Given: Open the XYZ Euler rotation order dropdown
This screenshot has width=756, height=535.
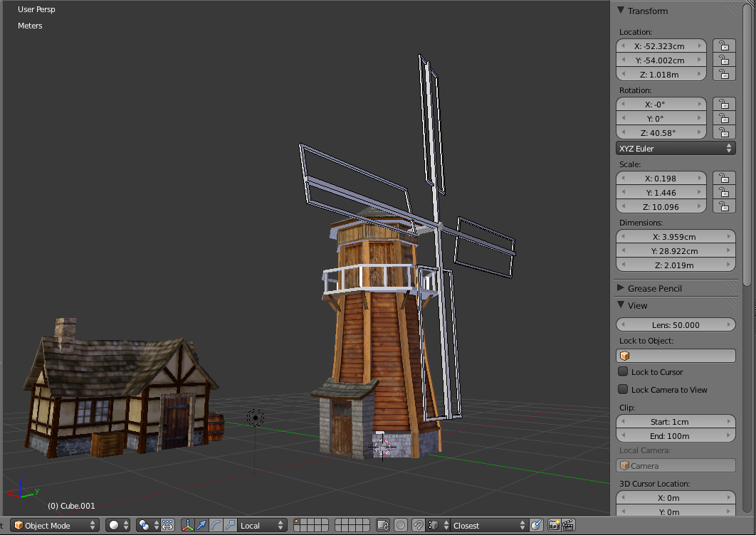Looking at the screenshot, I should 674,148.
